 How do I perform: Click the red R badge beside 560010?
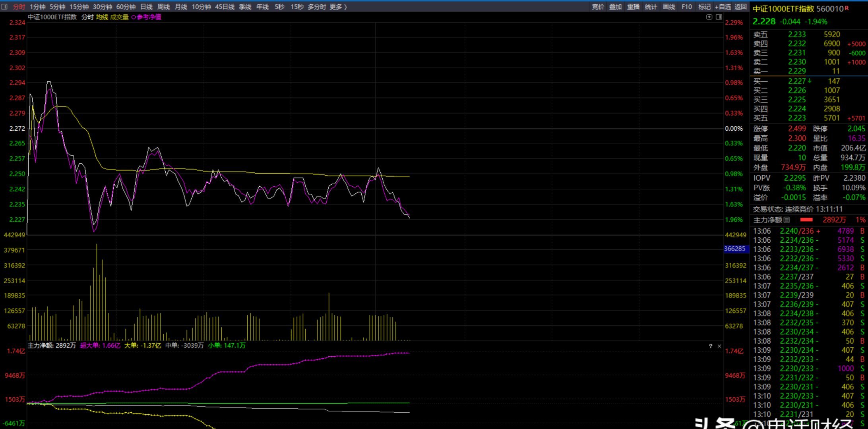coord(847,8)
